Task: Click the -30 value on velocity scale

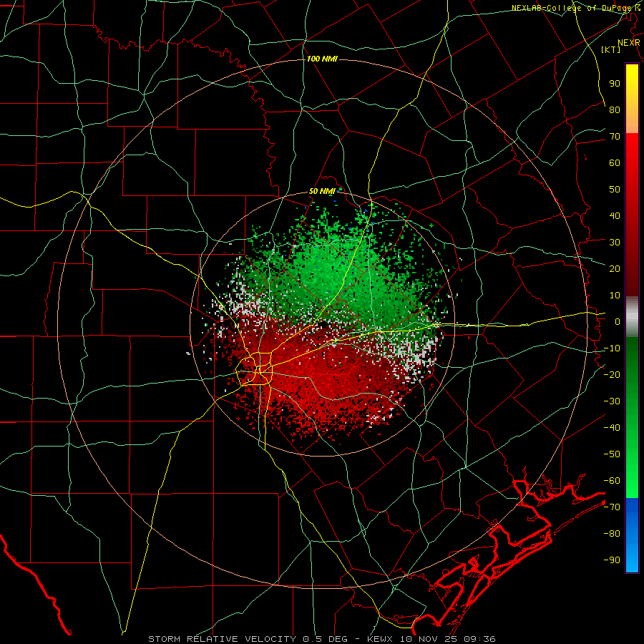Action: pos(612,401)
